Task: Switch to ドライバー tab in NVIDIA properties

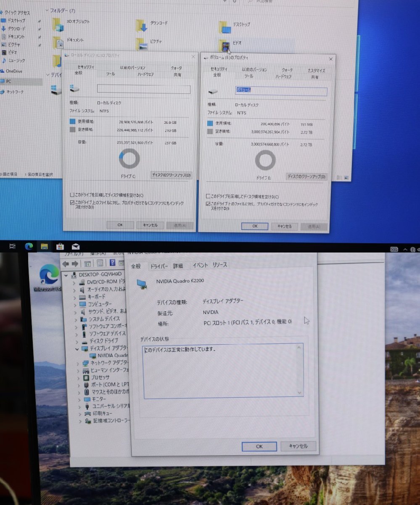Action: [x=159, y=266]
